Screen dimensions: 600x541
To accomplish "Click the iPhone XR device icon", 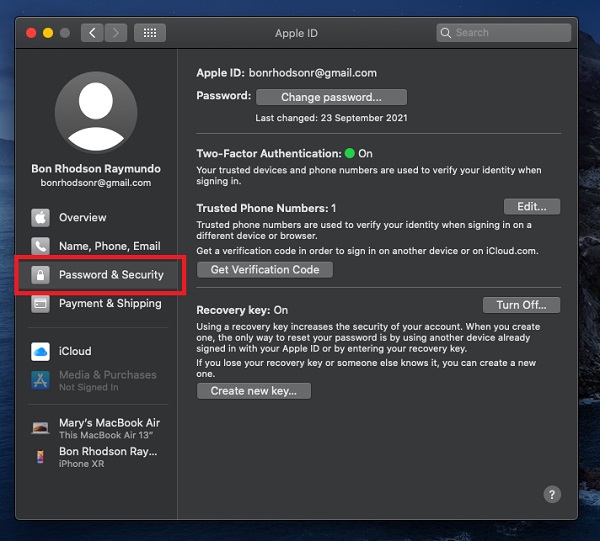I will (40, 457).
